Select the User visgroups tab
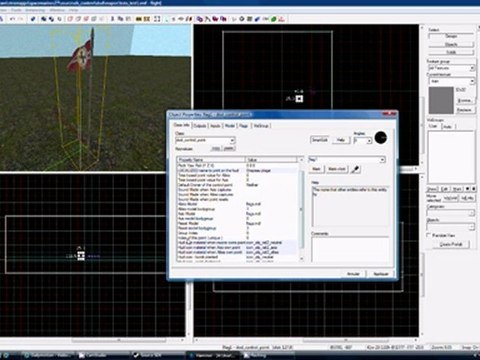The height and width of the screenshot is (360, 480). 433,126
